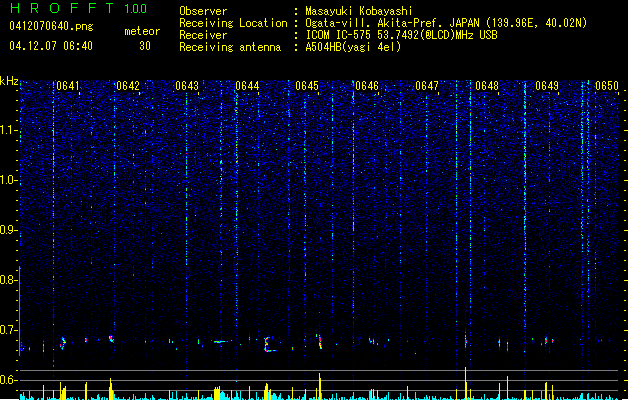629x400 pixels.
Task: Click the 0.9 kHz axis label
Action: pyautogui.click(x=9, y=230)
